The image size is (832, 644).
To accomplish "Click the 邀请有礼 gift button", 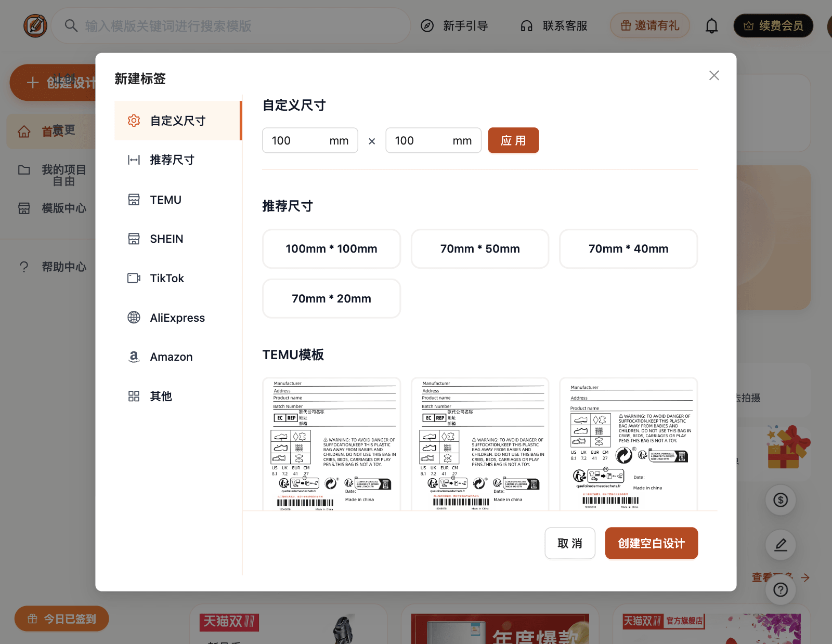I will coord(649,25).
